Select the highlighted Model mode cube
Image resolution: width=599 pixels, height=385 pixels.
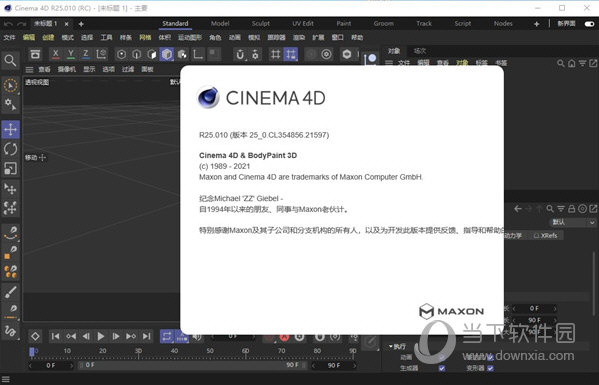[167, 54]
